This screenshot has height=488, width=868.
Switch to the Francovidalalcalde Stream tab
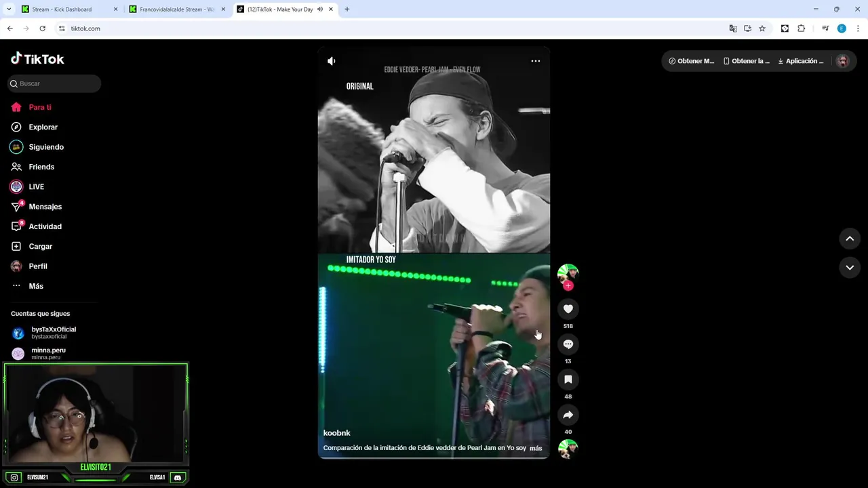pos(176,9)
